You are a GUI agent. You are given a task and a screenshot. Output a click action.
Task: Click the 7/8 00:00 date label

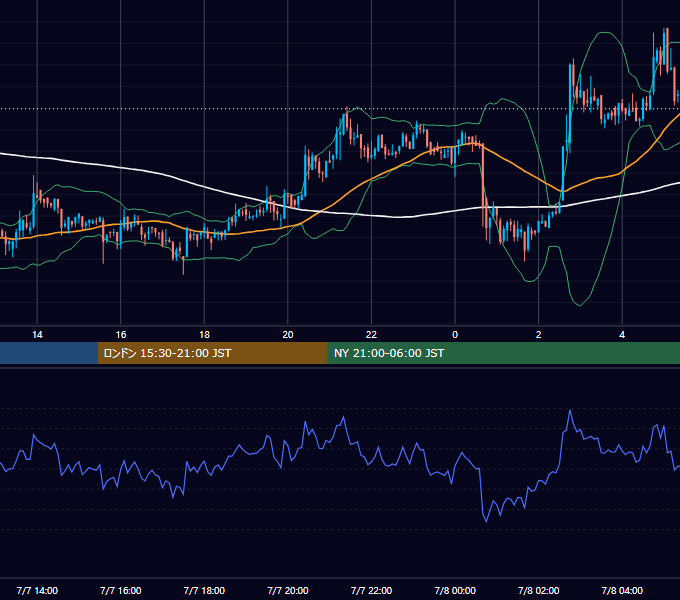(x=455, y=590)
